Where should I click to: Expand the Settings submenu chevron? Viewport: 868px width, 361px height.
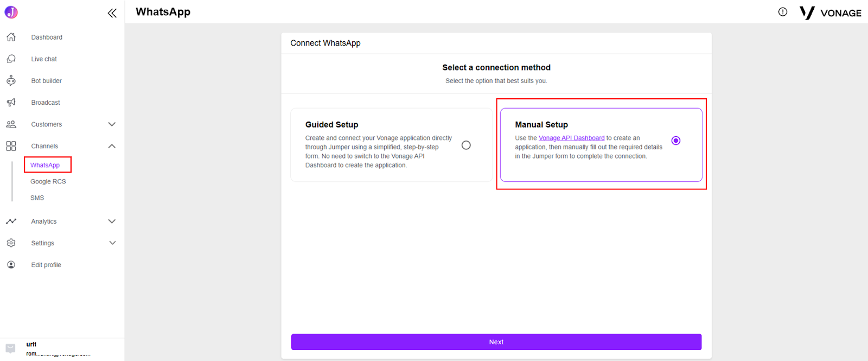coord(112,243)
